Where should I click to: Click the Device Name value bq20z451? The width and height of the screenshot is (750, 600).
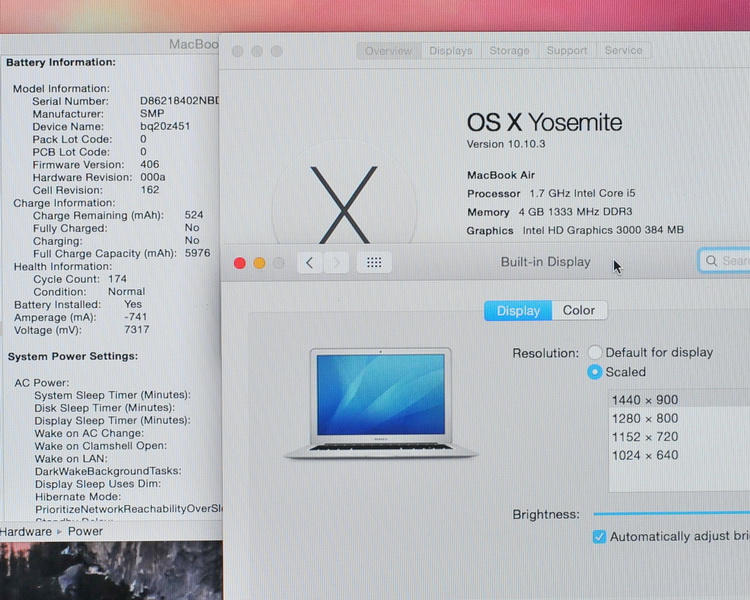[x=165, y=126]
